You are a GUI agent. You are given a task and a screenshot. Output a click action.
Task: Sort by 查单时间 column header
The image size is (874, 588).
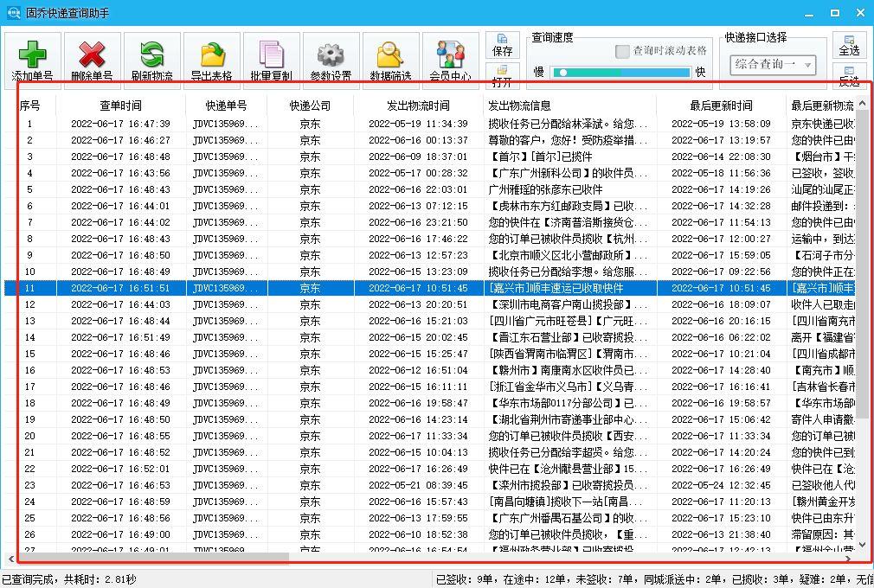(x=120, y=105)
